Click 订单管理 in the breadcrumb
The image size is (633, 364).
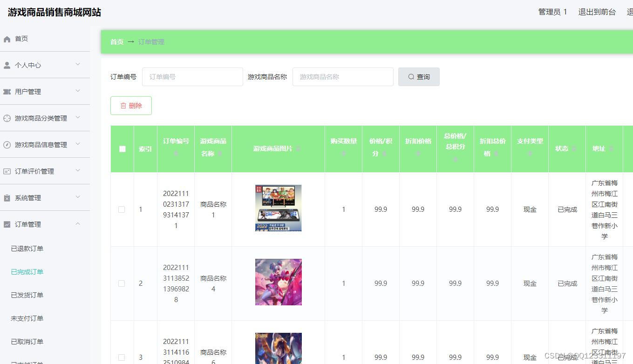[x=151, y=42]
